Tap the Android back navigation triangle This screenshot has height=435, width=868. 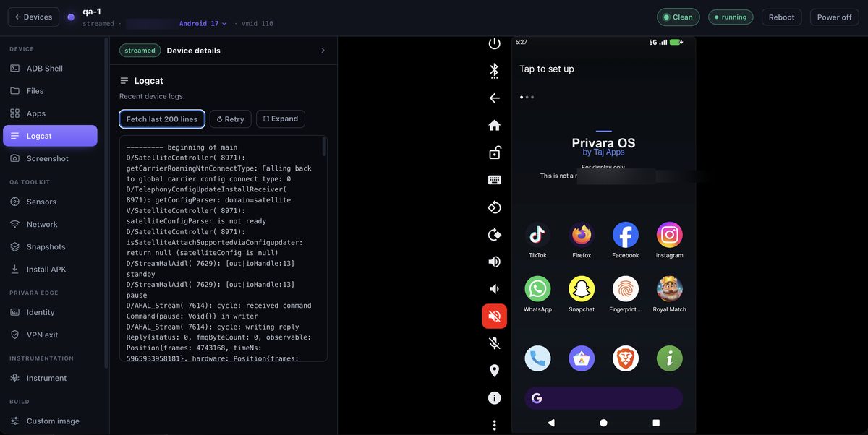(551, 423)
